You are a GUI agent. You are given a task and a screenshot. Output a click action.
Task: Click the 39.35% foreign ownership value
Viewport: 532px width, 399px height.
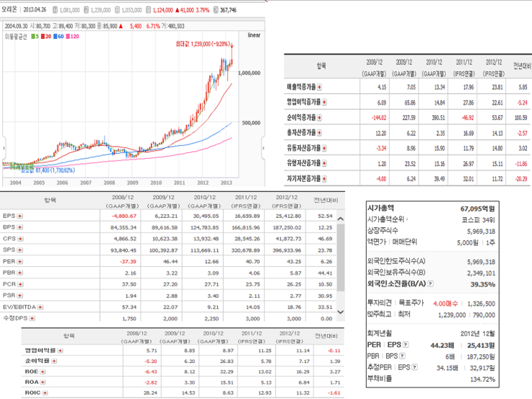pyautogui.click(x=482, y=284)
